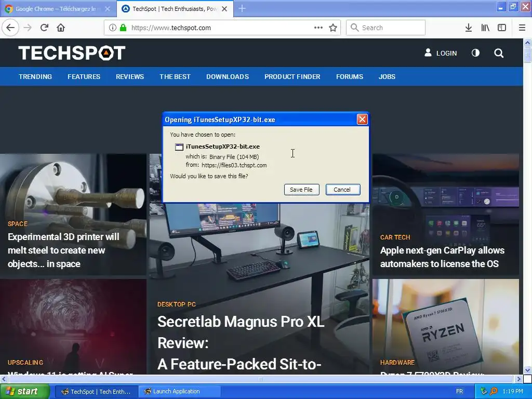Select TechSpot window in taskbar

pyautogui.click(x=96, y=392)
